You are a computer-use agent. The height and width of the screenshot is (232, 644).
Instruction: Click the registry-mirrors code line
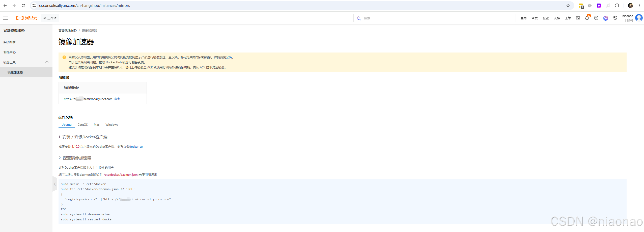(x=119, y=199)
